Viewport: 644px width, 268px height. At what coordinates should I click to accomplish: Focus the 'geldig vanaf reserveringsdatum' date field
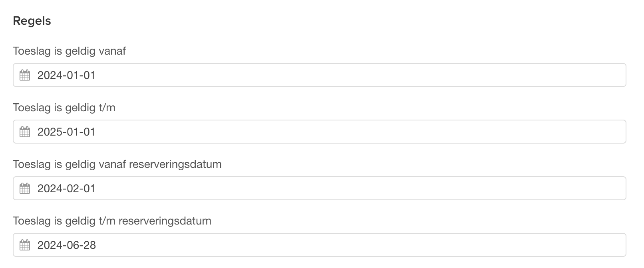[319, 188]
